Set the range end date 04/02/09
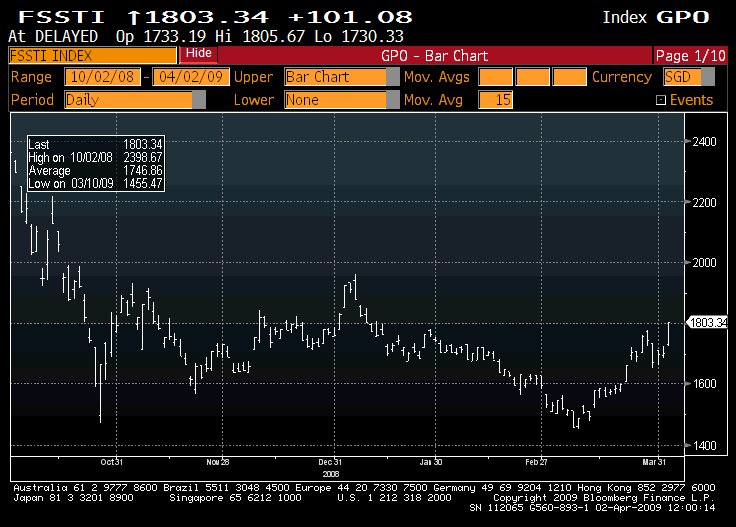The image size is (736, 527). coord(191,77)
